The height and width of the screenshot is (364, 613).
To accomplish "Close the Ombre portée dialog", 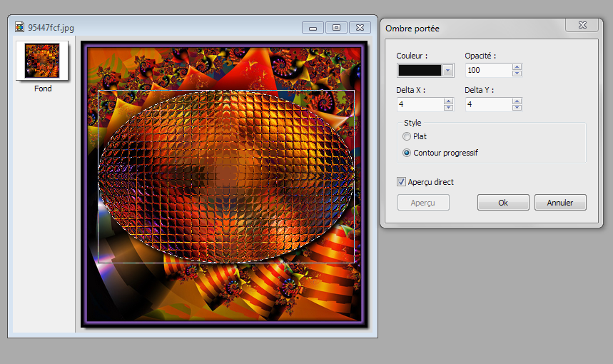I will click(x=582, y=25).
